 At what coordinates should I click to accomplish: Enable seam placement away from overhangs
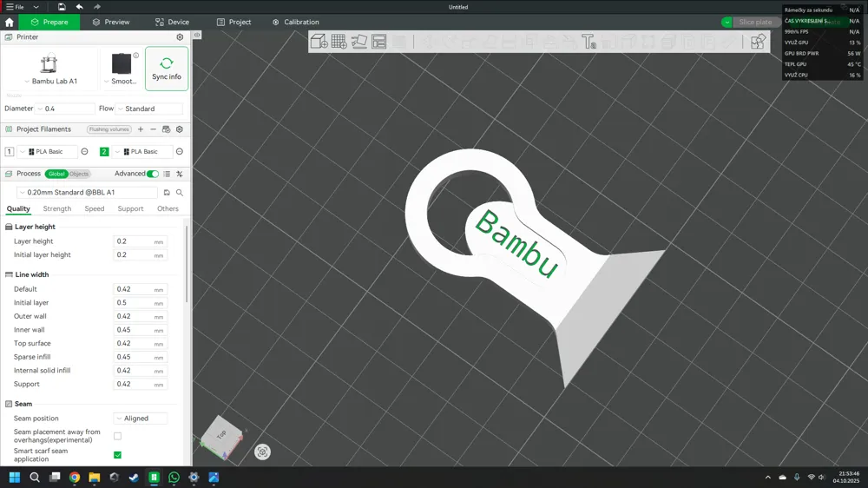117,436
